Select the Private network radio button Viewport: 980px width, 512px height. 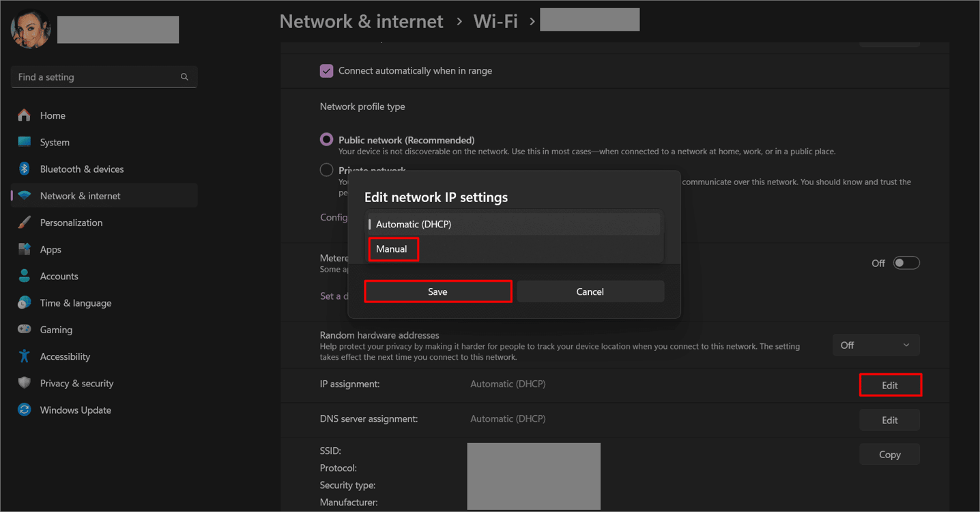tap(326, 169)
